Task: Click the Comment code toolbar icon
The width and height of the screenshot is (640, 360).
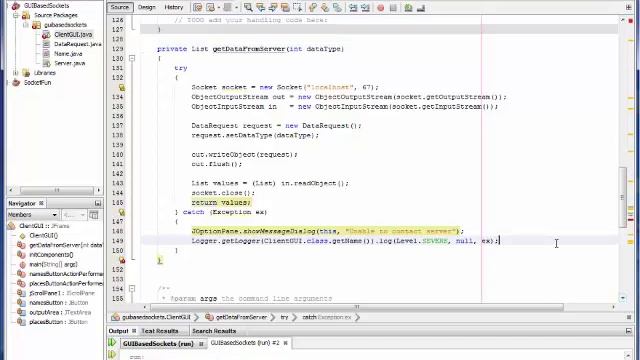Action: tap(408, 7)
